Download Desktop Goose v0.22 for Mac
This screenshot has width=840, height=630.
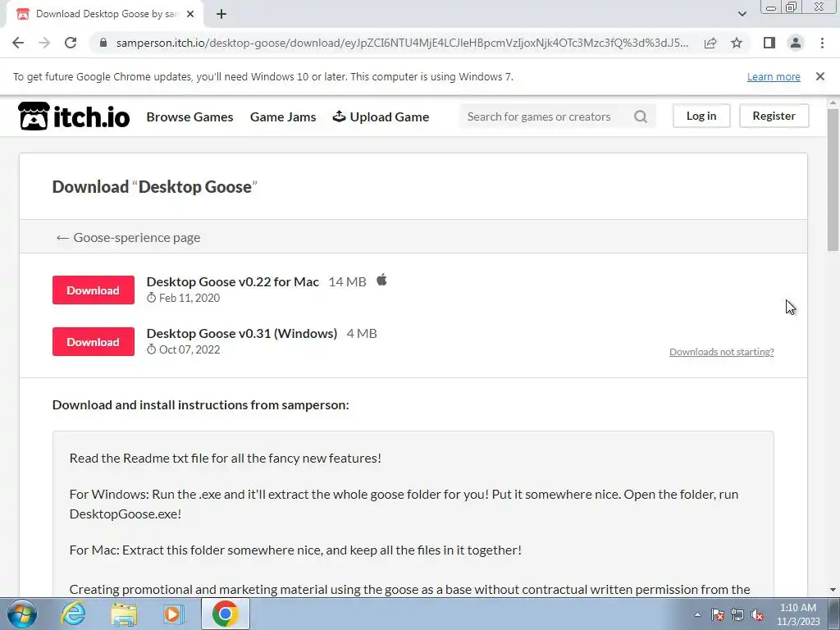point(94,290)
